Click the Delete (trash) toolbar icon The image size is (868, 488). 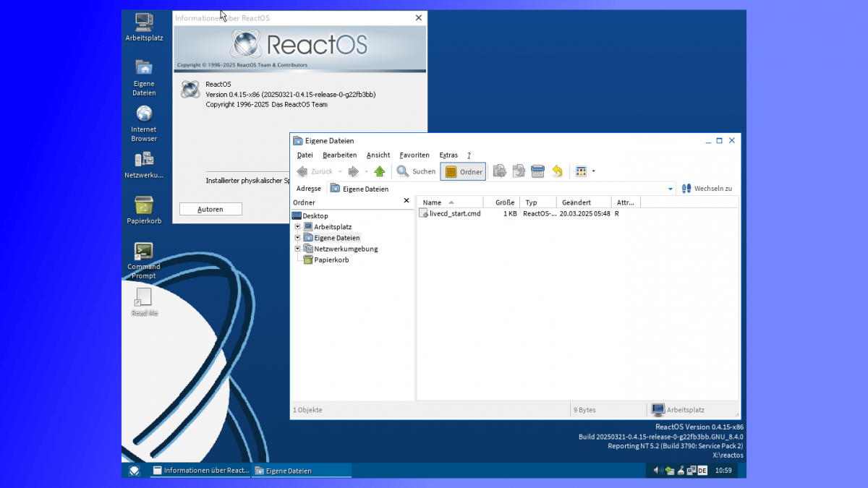537,171
